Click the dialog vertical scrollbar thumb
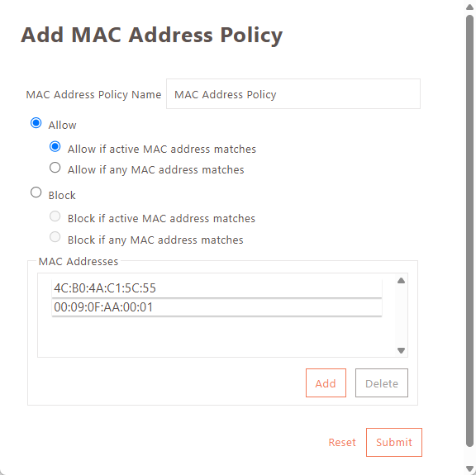The width and height of the screenshot is (476, 475). click(469, 230)
